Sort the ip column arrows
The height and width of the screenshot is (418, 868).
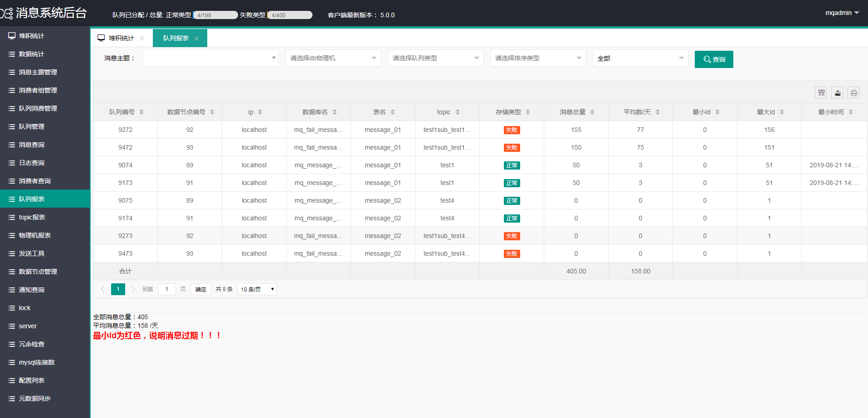click(x=260, y=112)
